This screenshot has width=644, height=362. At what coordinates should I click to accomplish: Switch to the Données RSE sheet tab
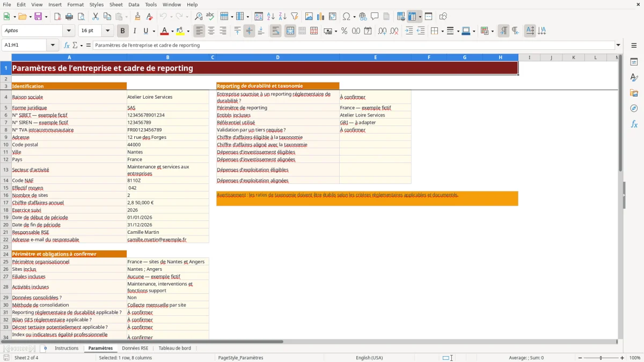[x=135, y=348]
